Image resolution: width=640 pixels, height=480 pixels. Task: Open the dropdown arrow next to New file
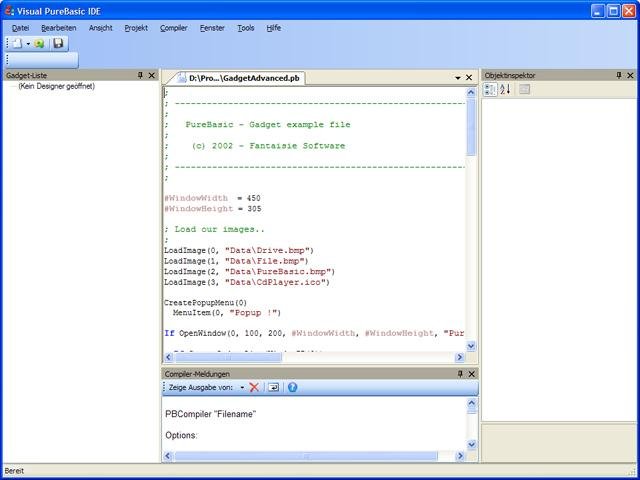(x=27, y=44)
